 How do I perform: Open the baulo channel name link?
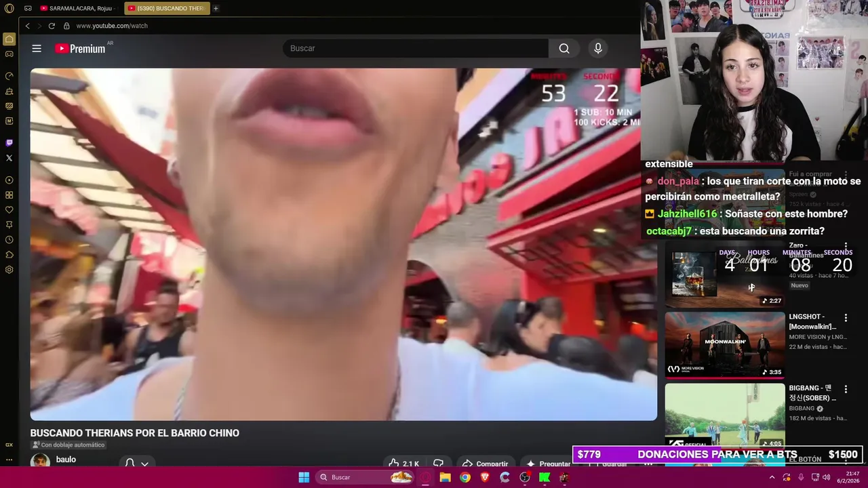coord(66,460)
